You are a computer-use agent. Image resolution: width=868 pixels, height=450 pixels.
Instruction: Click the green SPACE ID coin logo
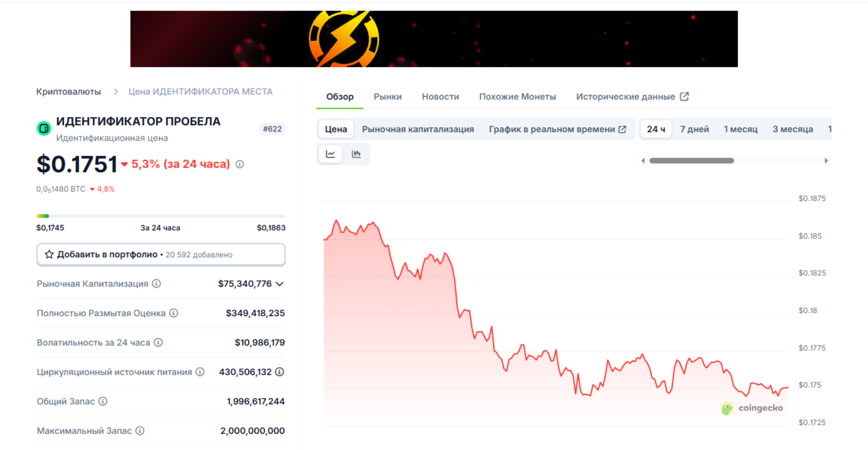point(44,129)
